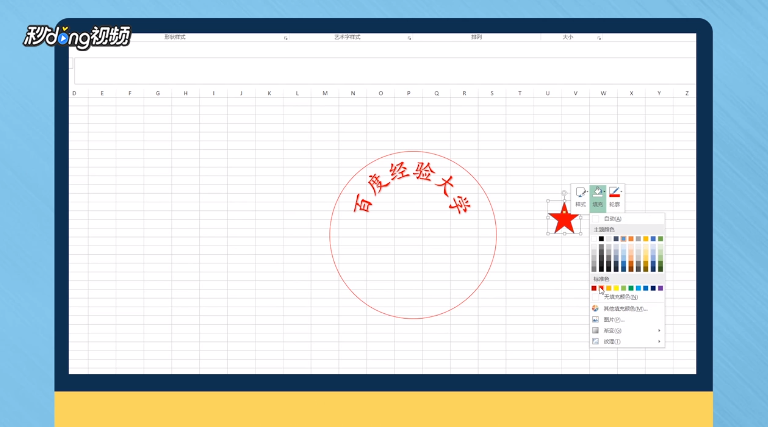The height and width of the screenshot is (427, 768).
Task: Open Size (大小) group dialog launcher
Action: point(599,38)
